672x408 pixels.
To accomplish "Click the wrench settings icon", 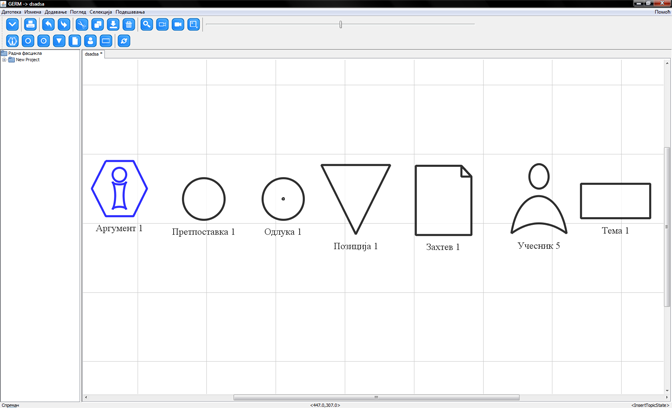I will pos(81,24).
